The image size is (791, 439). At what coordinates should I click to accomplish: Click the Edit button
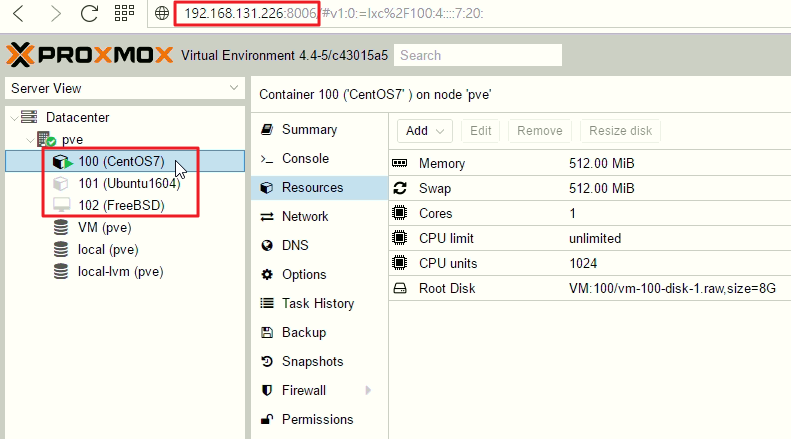(480, 131)
